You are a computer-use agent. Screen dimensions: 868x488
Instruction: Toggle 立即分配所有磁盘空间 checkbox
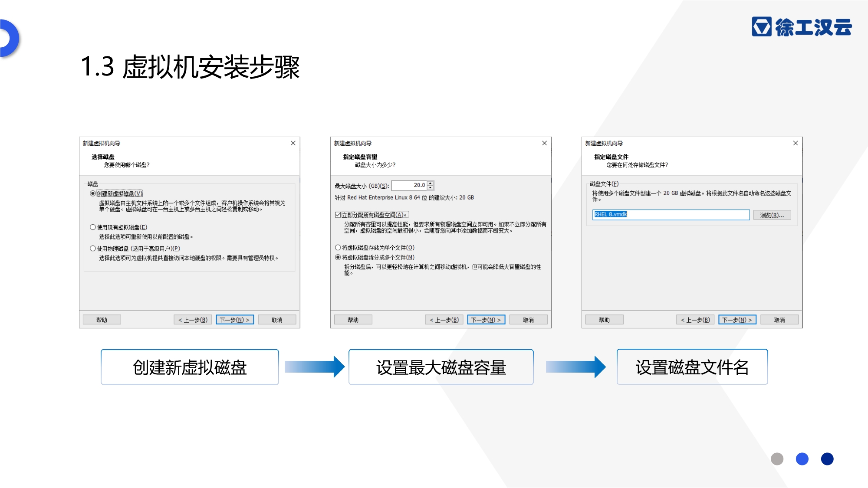pos(338,215)
